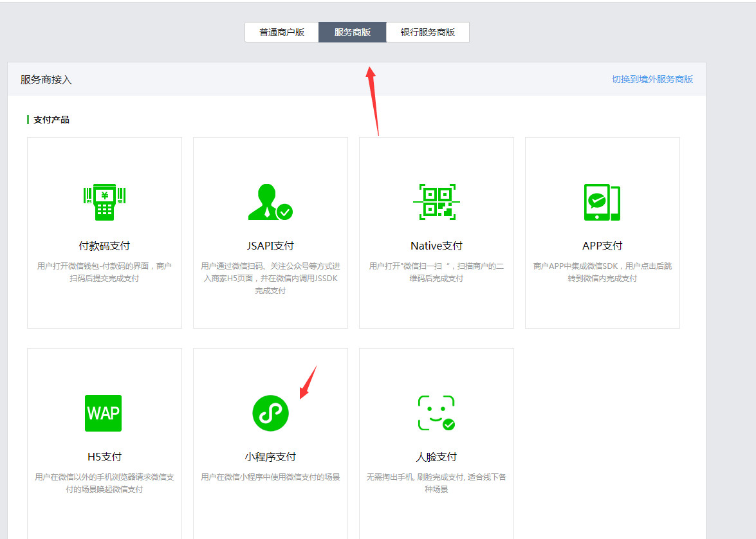Viewport: 756px width, 539px height.
Task: Click the 服务商接入 header text
Action: 46,80
